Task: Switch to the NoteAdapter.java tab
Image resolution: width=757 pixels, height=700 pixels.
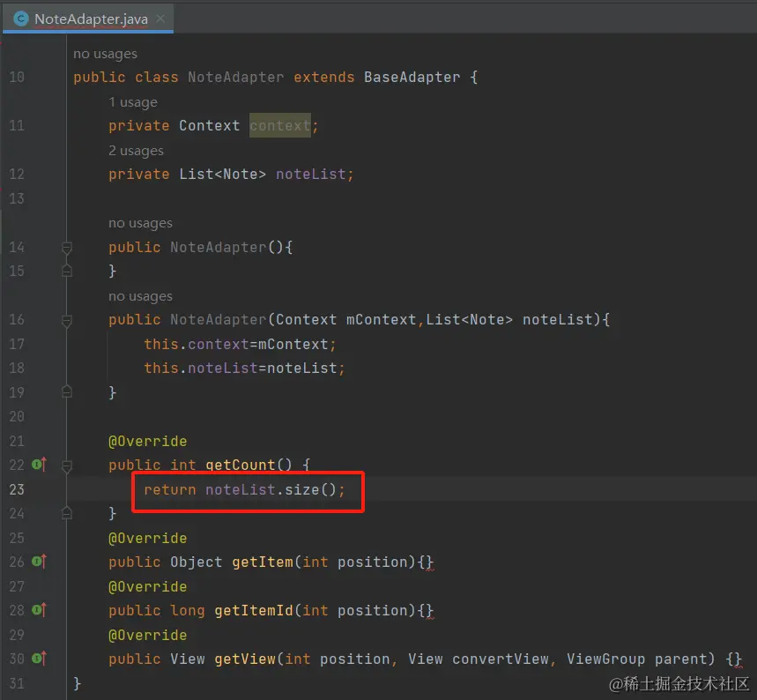Action: tap(88, 19)
